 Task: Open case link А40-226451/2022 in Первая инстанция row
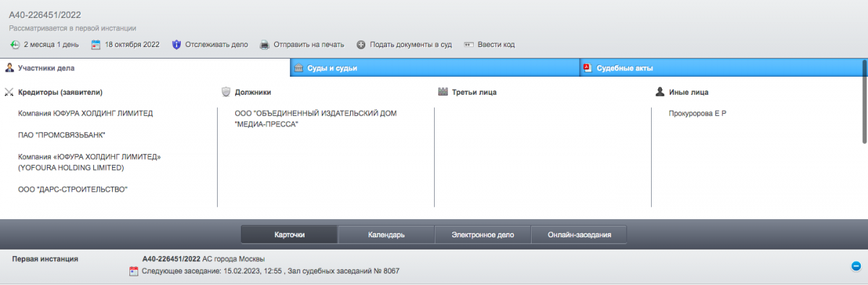tap(171, 259)
